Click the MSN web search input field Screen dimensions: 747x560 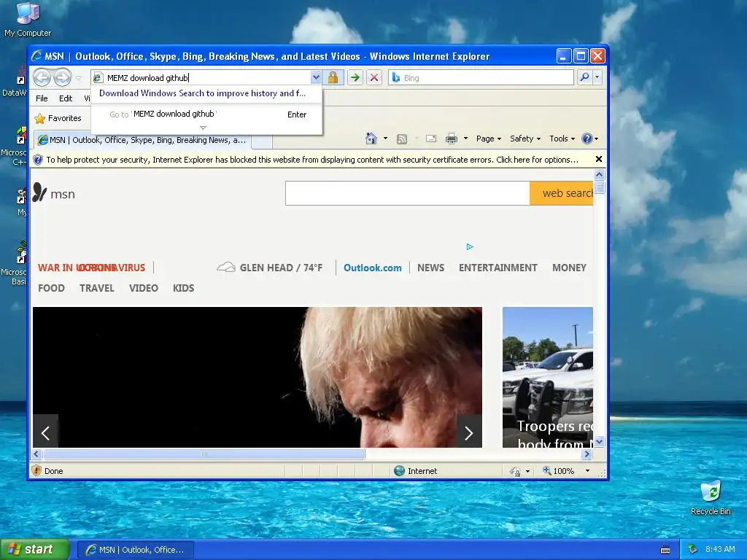[x=407, y=193]
